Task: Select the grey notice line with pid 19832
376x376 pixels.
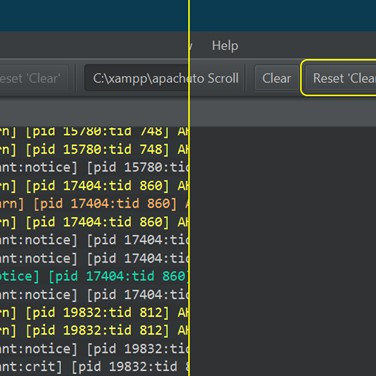Action: point(94,349)
